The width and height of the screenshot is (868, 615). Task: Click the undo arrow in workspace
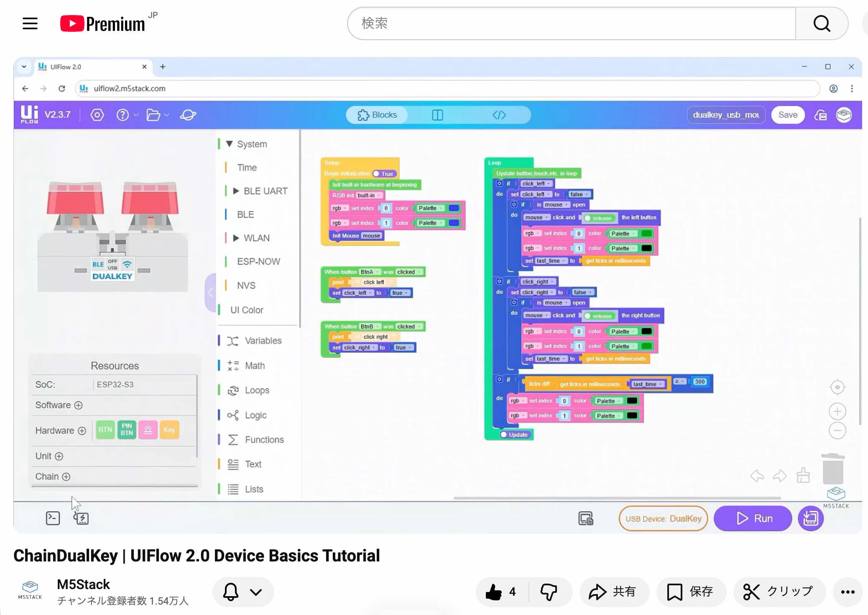[x=757, y=475]
